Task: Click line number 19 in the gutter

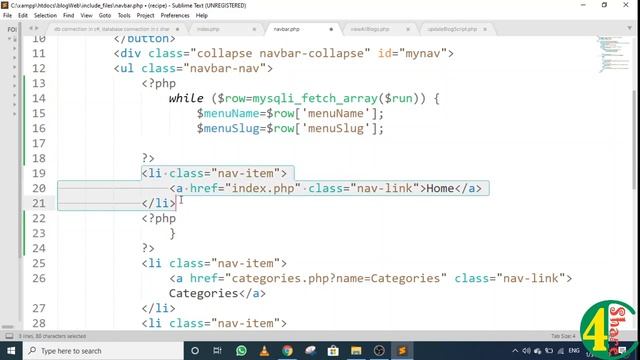Action: 39,173
